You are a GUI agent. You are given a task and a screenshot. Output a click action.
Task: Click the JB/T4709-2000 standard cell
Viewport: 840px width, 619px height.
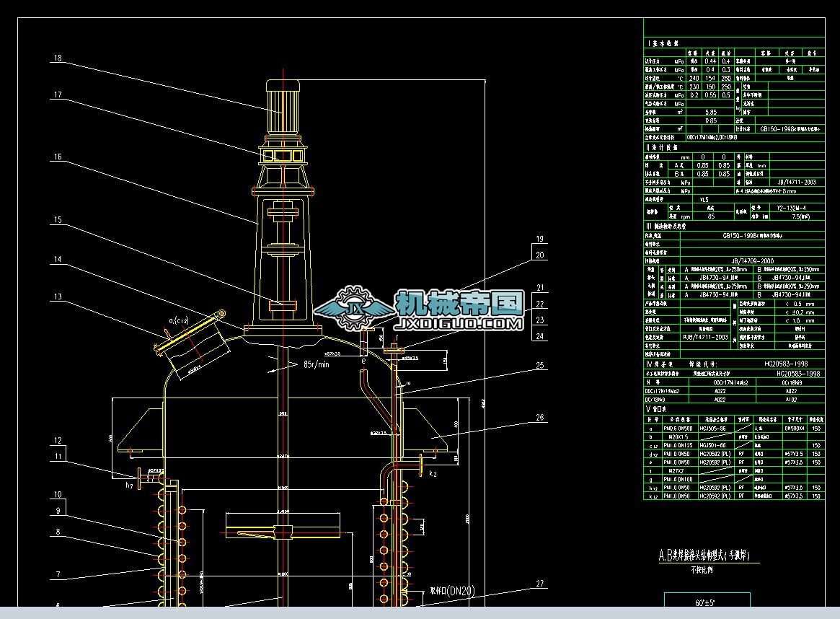(x=752, y=261)
